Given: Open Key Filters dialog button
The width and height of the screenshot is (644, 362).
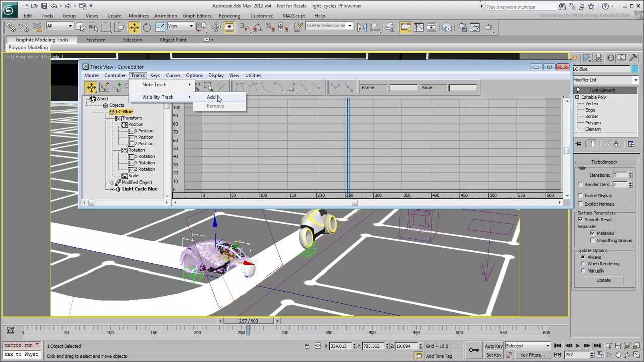Looking at the screenshot, I should tap(532, 355).
